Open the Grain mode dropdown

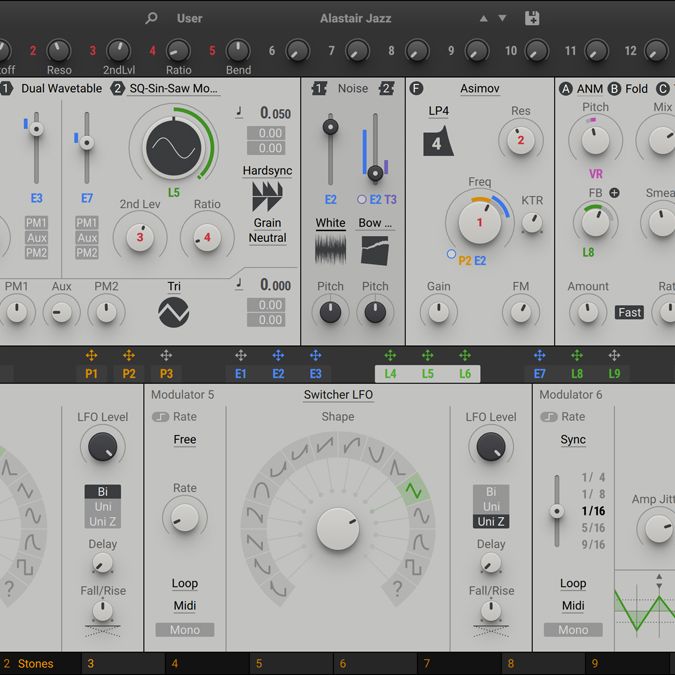click(267, 223)
